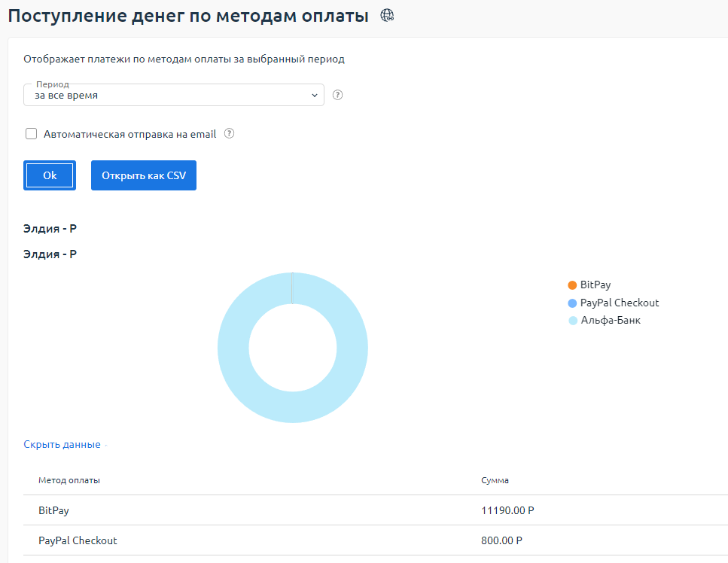Click the Открыть как CSV button

point(143,175)
